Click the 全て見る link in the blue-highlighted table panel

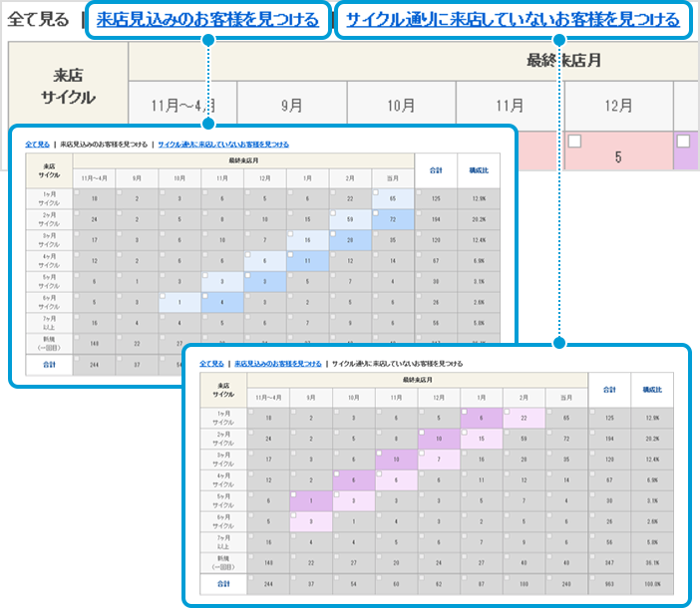[36, 145]
